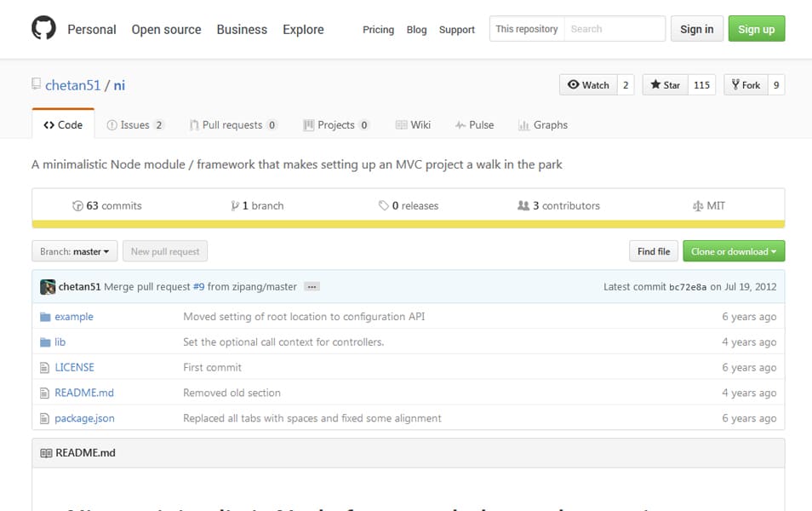
Task: Open commit "Moved setting of root location to configuration API"
Action: pyautogui.click(x=304, y=317)
